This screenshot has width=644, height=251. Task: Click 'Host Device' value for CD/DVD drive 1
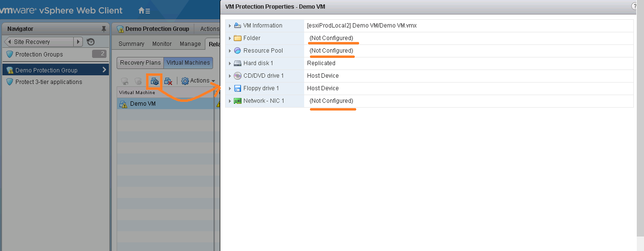point(323,76)
